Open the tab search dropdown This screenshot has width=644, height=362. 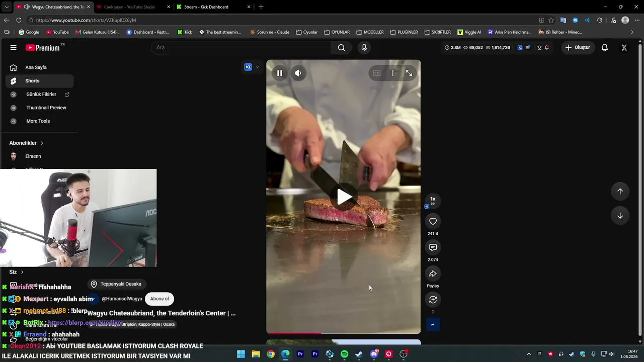click(7, 7)
